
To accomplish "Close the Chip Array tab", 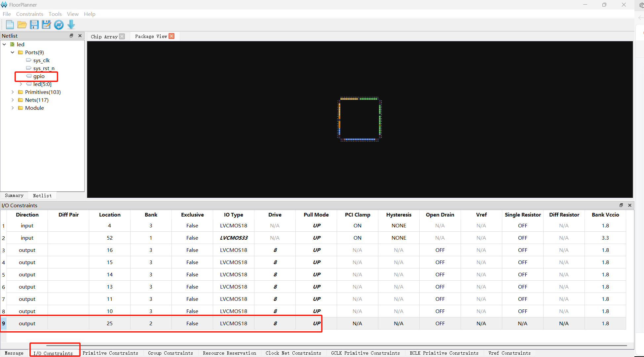I will [122, 36].
